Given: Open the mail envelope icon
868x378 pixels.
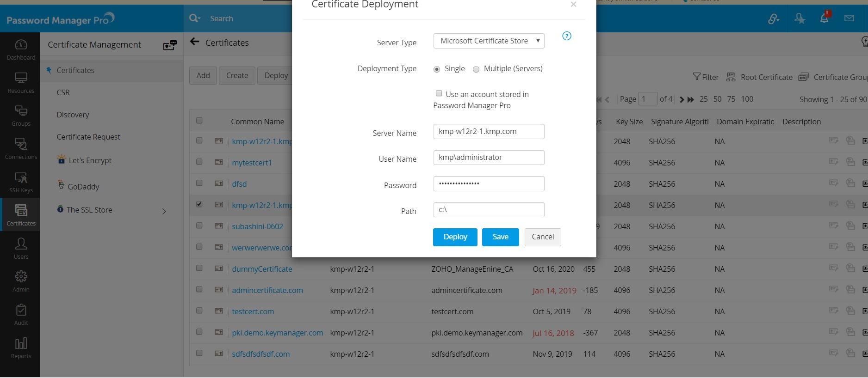Looking at the screenshot, I should pyautogui.click(x=849, y=18).
